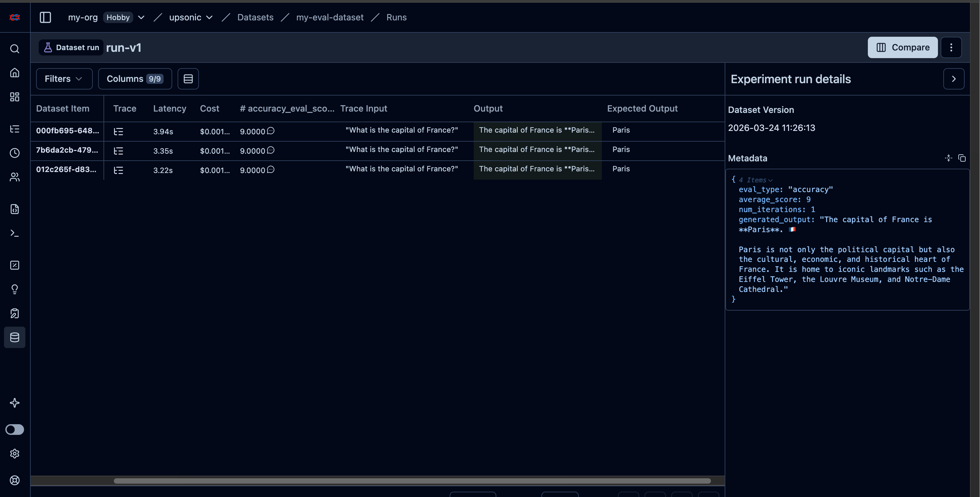Open Tracing list icon in sidebar

pyautogui.click(x=14, y=129)
